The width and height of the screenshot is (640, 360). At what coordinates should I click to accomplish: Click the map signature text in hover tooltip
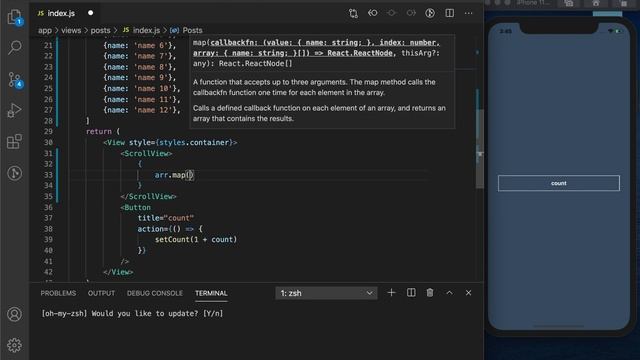tap(316, 53)
